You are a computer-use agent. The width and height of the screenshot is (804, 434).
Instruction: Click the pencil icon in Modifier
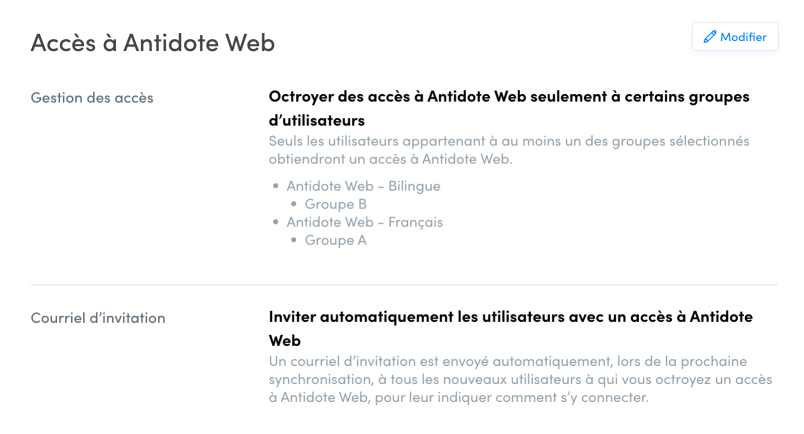pyautogui.click(x=710, y=36)
